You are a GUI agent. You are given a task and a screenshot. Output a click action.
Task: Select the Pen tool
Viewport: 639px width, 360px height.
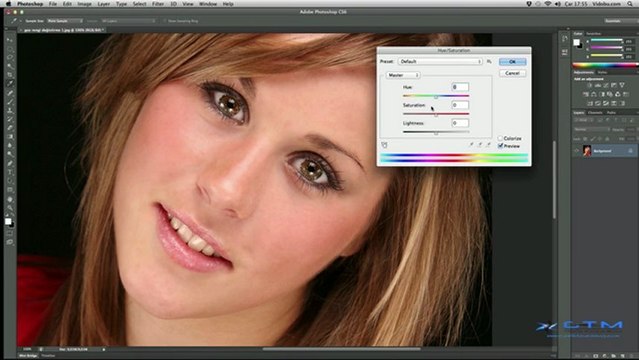10,163
